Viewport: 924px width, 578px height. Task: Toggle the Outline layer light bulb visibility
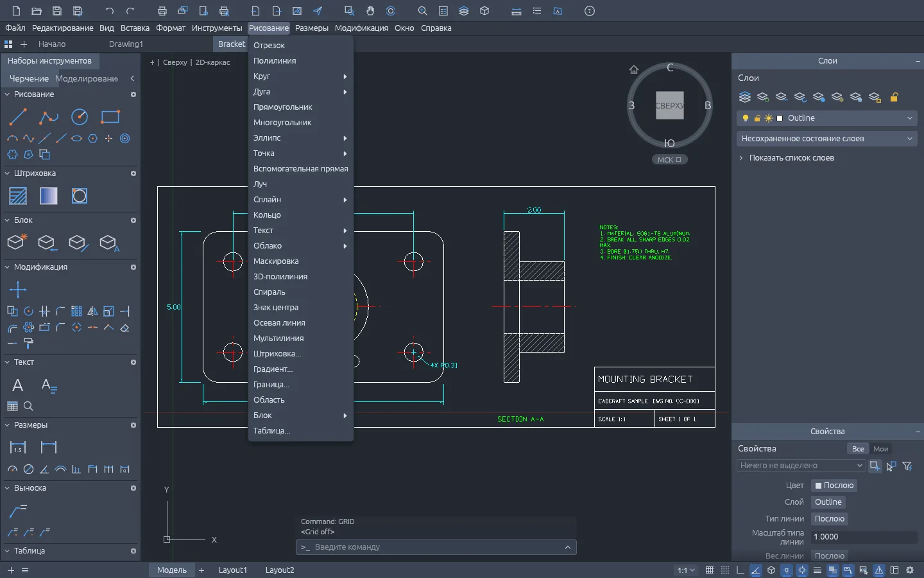click(746, 118)
